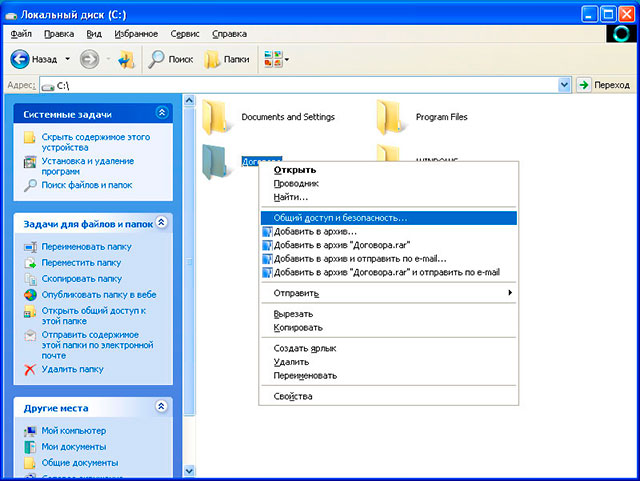Choose Проводник in context menu
Image resolution: width=640 pixels, height=481 pixels.
click(x=389, y=184)
